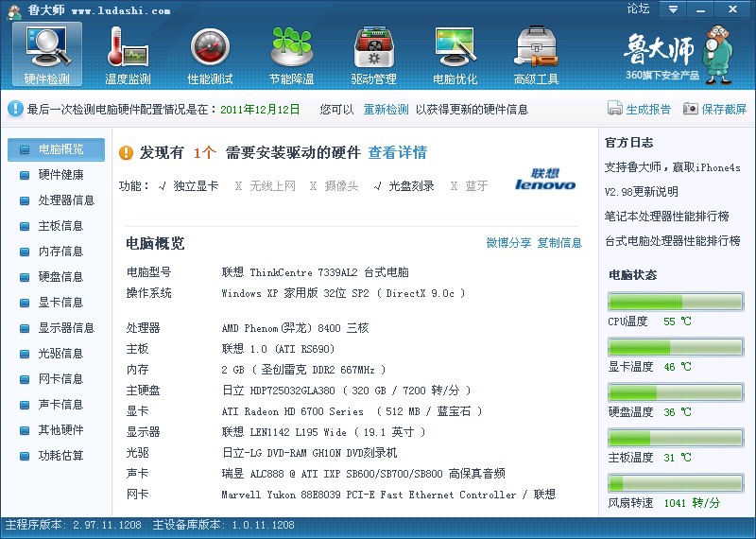Viewport: 756px width, 539px height.
Task: Click the 生成报告 printer icon
Action: (615, 109)
